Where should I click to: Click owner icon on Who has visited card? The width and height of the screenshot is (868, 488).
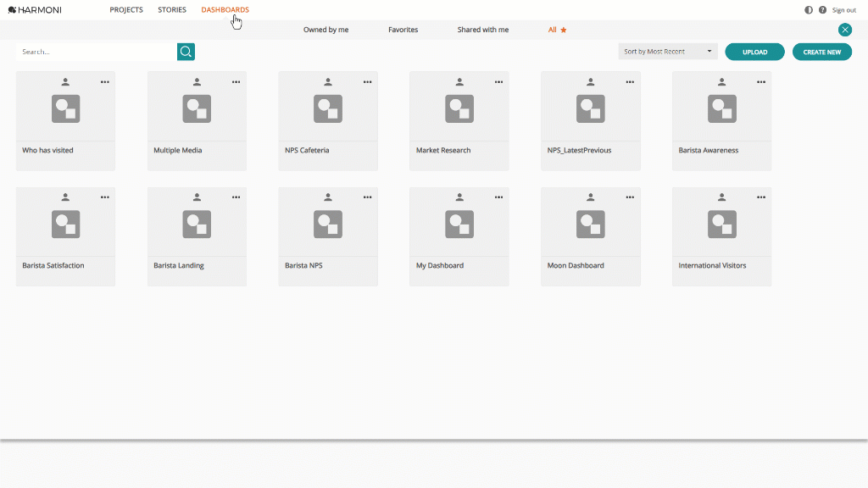tap(65, 82)
